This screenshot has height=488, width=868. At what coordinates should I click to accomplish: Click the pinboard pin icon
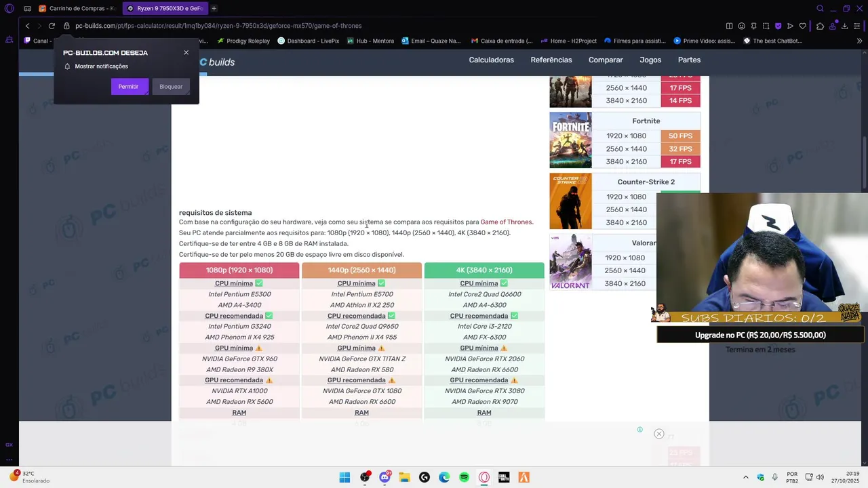753,26
